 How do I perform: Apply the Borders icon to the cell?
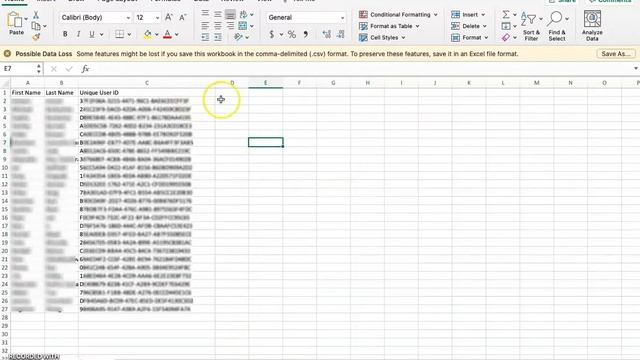coord(119,34)
